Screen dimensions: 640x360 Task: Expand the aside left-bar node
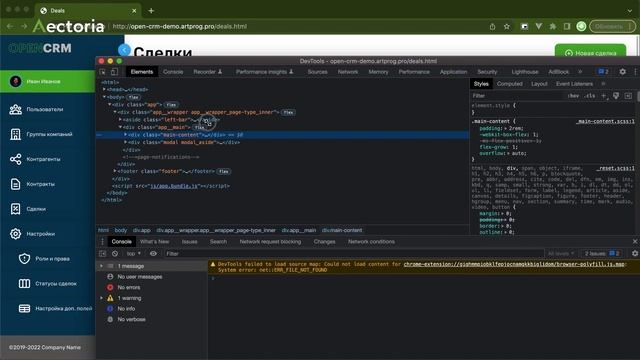pos(120,120)
